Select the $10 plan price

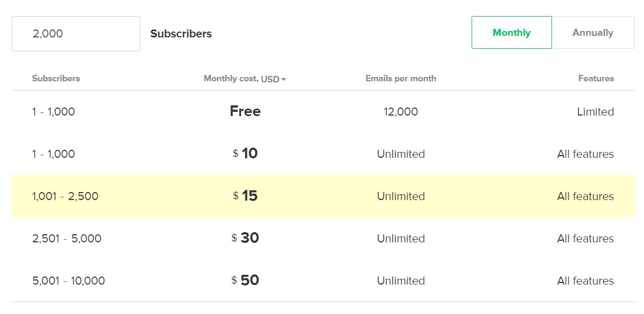tap(245, 154)
